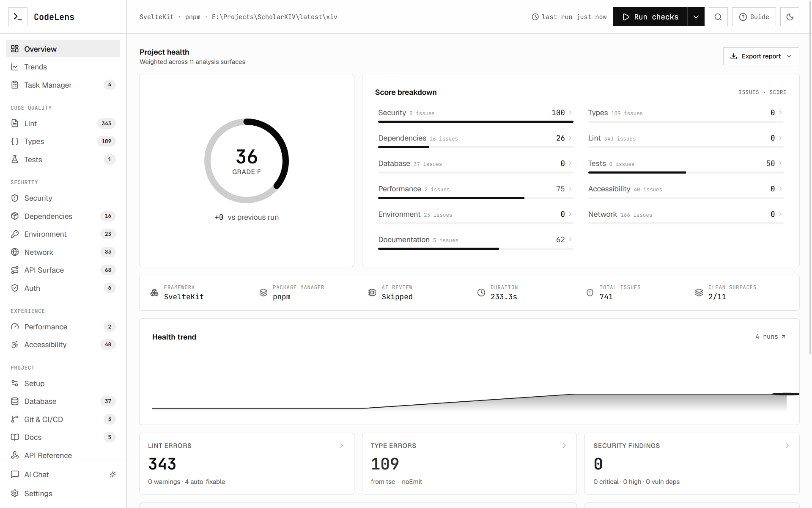Screen dimensions: 812x508
Task: Open Types sidebar page
Action: point(63,141)
